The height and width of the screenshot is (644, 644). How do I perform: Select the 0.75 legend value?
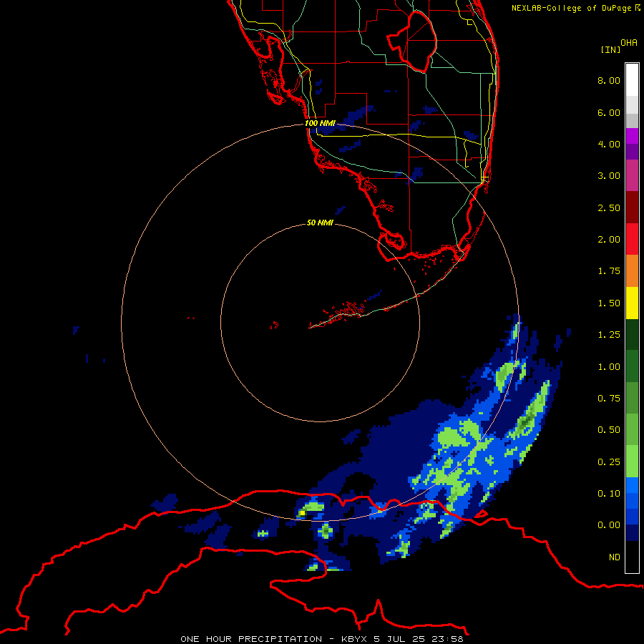[609, 399]
